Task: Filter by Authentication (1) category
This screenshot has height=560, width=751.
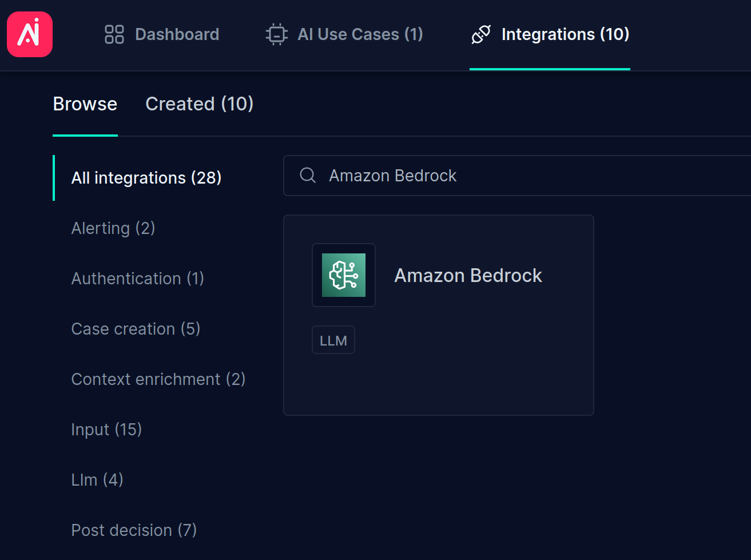Action: tap(138, 279)
